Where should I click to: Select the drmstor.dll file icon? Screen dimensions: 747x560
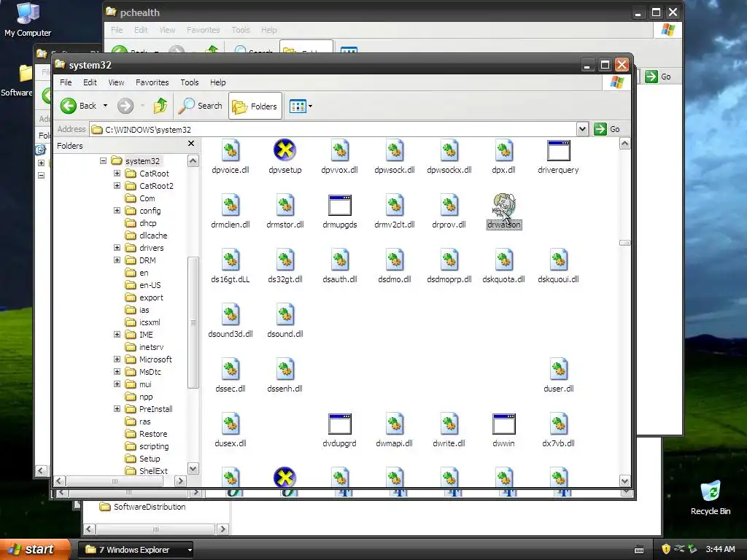[285, 205]
